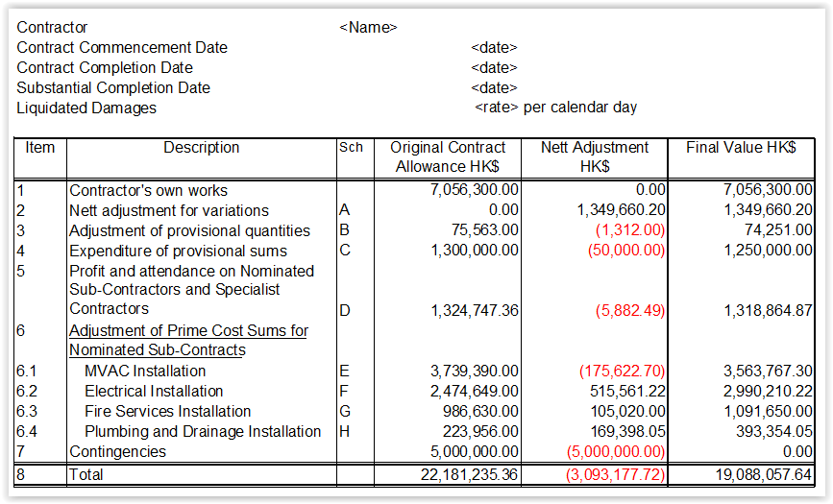The image size is (833, 504).
Task: Click the Electrical Installation final value 2,990,210.22
Action: [x=768, y=391]
